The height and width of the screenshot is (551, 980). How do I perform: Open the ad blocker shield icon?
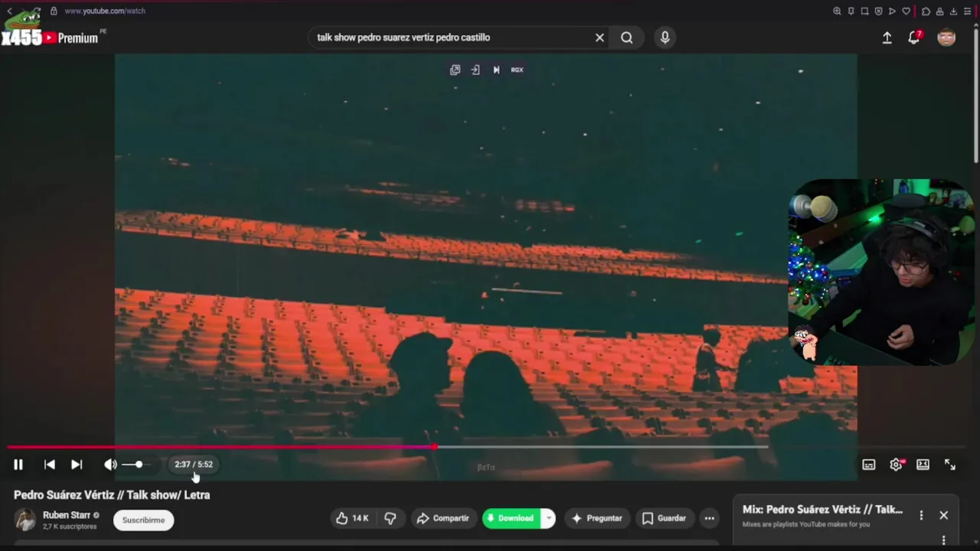[878, 11]
